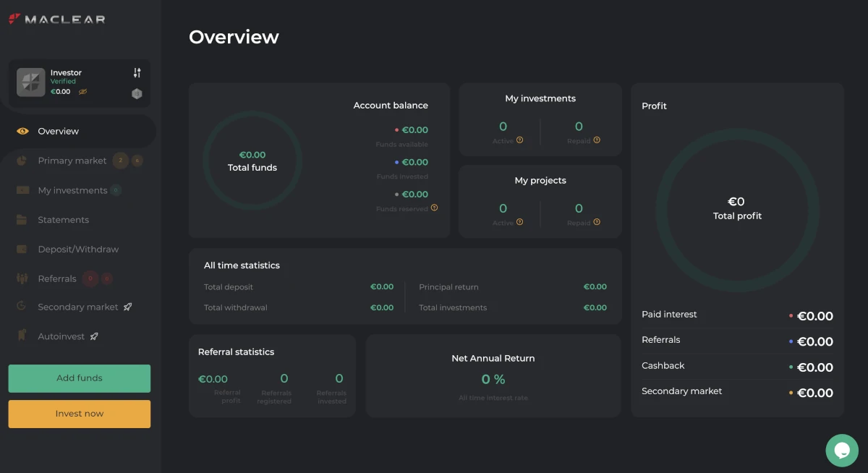
Task: Show info for Active investments
Action: point(519,140)
